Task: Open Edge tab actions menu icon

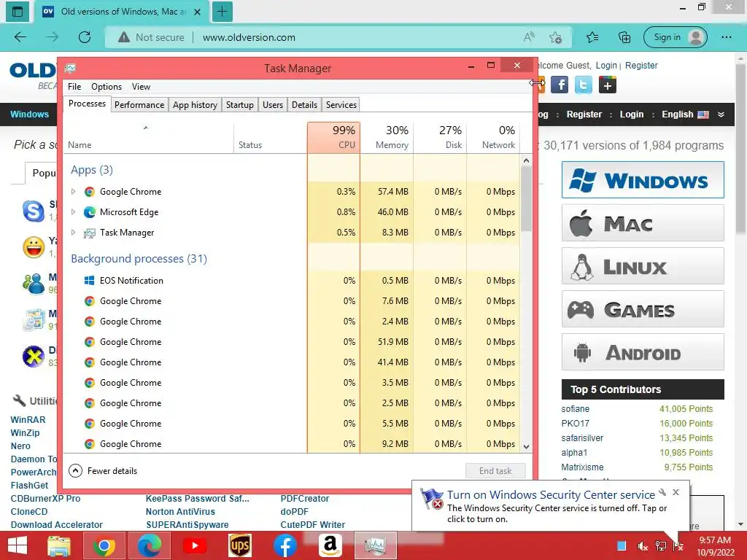Action: pos(18,12)
